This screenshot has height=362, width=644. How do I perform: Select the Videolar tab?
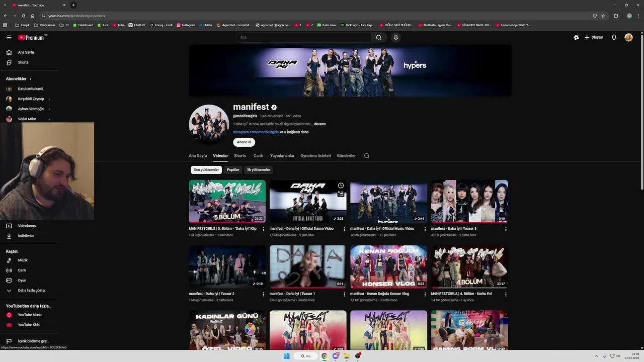click(x=220, y=156)
